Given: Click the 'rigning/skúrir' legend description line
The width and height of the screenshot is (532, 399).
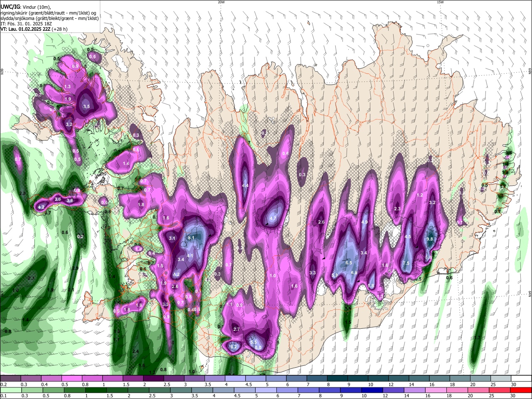Looking at the screenshot, I should (x=48, y=12).
